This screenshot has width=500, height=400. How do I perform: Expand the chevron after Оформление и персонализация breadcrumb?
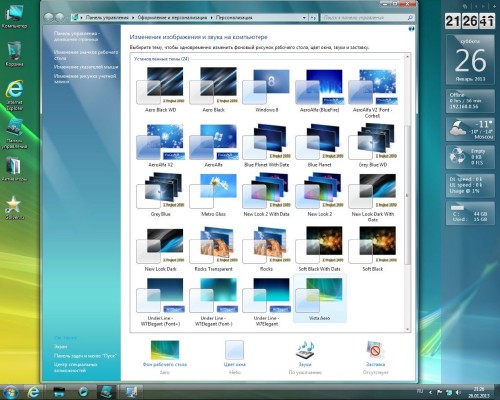[211, 17]
